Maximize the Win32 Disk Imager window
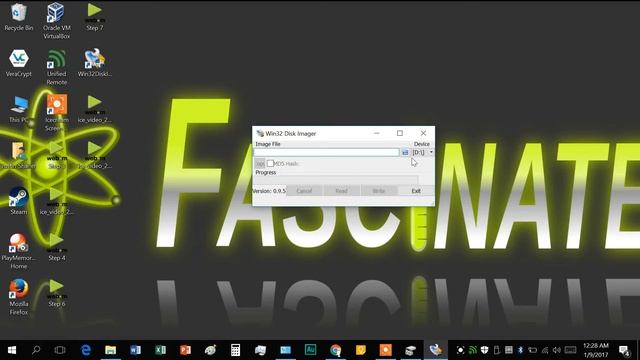The image size is (640, 360). tap(400, 133)
